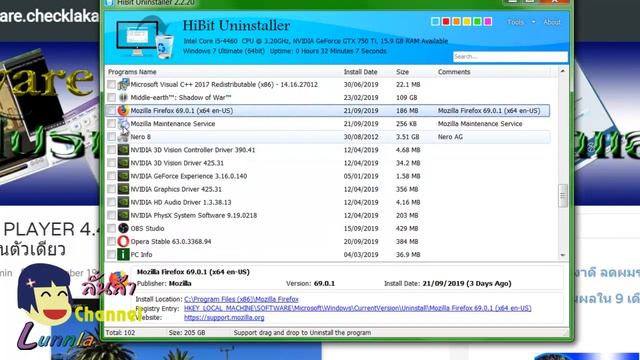Click the program list scroll down arrow
The height and width of the screenshot is (360, 640).
pyautogui.click(x=563, y=255)
